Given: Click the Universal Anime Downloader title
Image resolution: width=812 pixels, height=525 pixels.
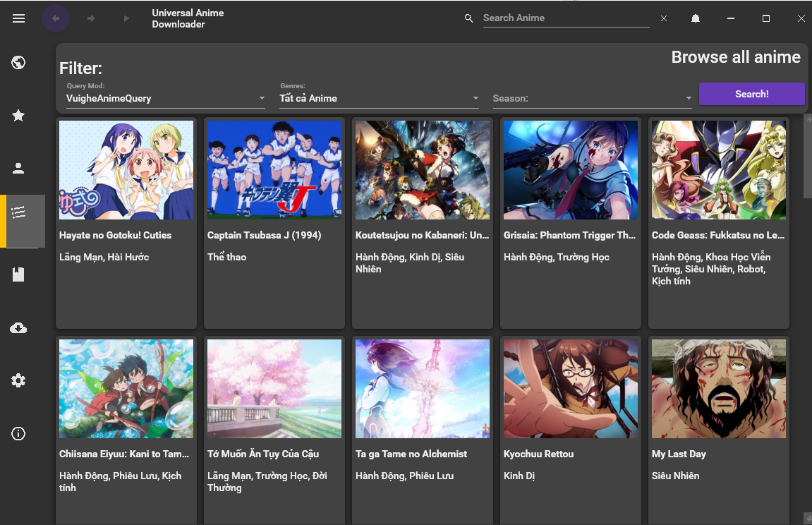Looking at the screenshot, I should [188, 18].
